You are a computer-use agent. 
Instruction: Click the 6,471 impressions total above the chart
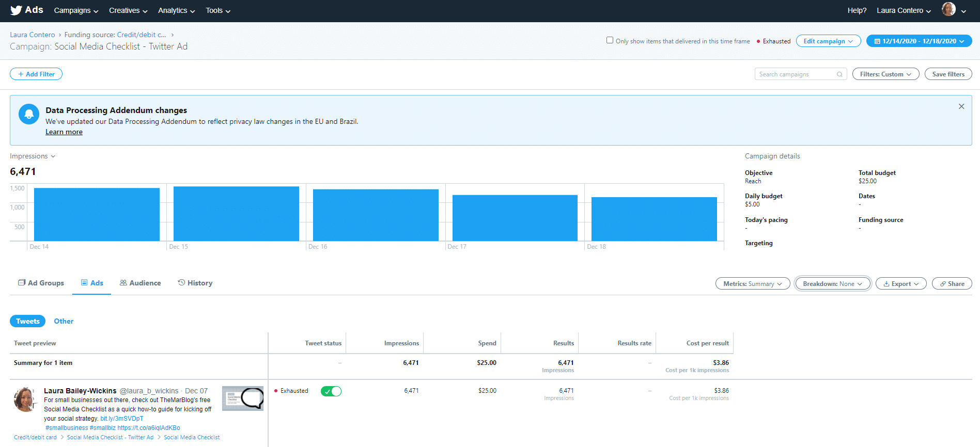23,171
